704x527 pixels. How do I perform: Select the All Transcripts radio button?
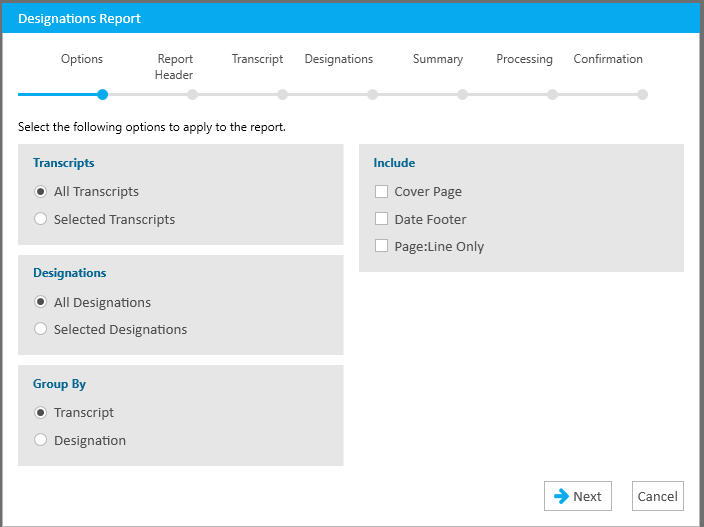(x=40, y=192)
